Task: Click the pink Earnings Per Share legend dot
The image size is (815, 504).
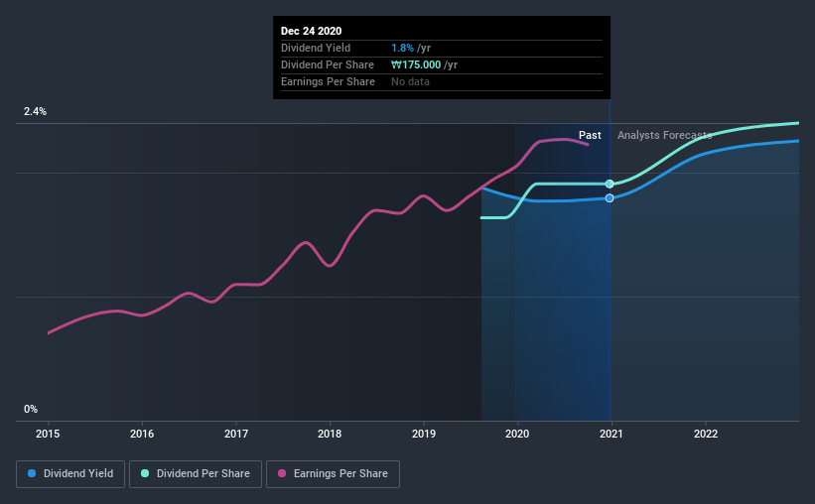Action: 282,473
